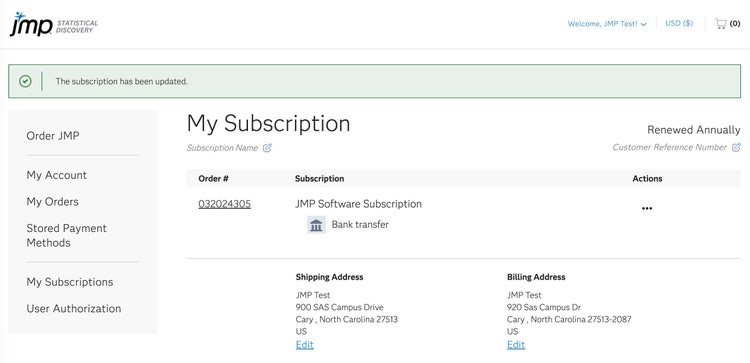Screen dimensions: 750x363
Task: Go to Order JMP in the sidebar
Action: pos(53,136)
